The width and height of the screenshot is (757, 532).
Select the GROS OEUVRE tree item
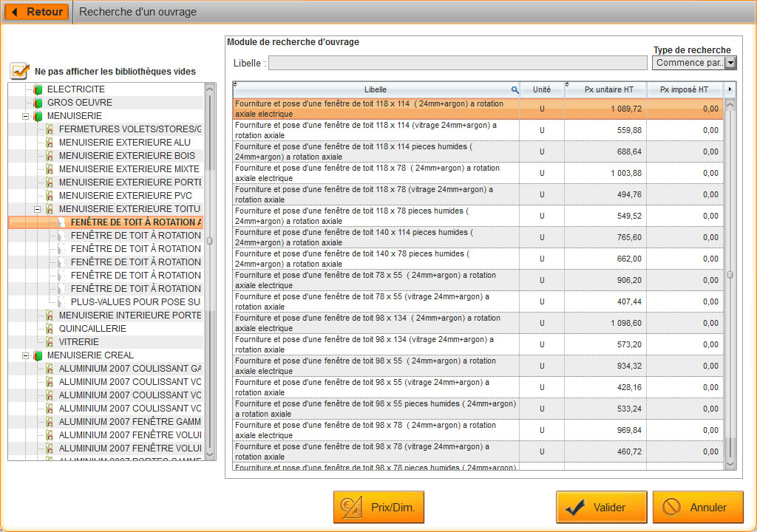click(x=80, y=103)
